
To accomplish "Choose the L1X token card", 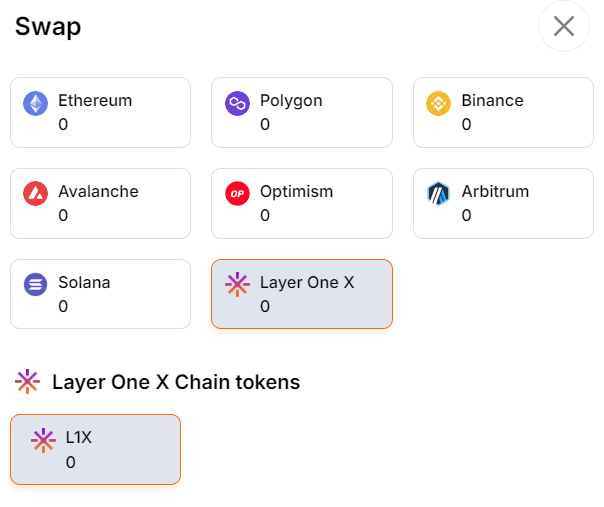I will point(96,450).
